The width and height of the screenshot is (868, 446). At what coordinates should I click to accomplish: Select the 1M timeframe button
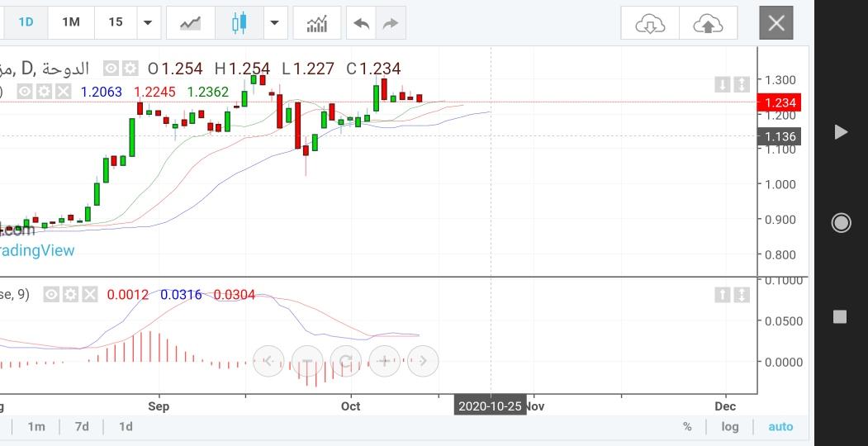coord(71,22)
